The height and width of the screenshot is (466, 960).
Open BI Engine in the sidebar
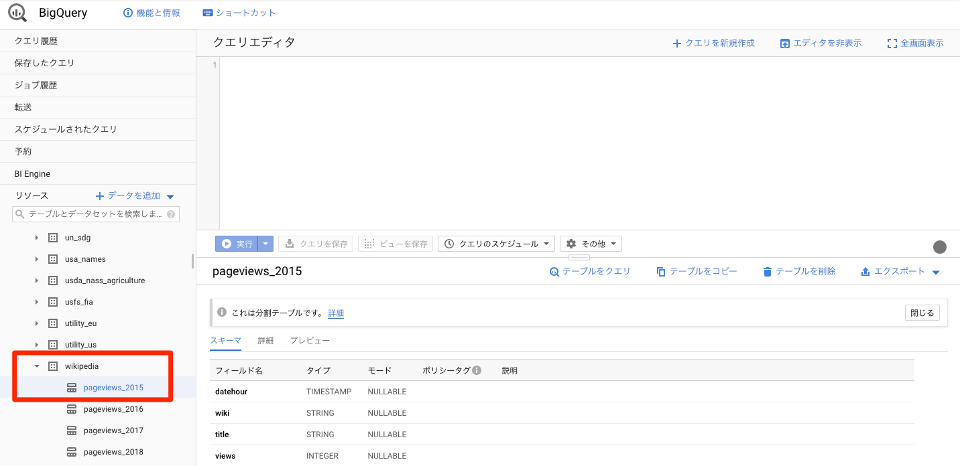coord(98,174)
